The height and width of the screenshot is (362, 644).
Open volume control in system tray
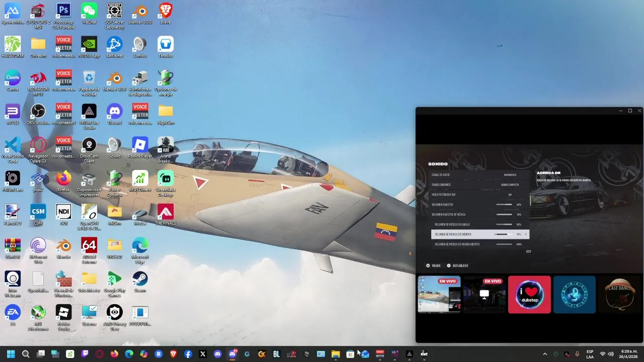(x=611, y=354)
